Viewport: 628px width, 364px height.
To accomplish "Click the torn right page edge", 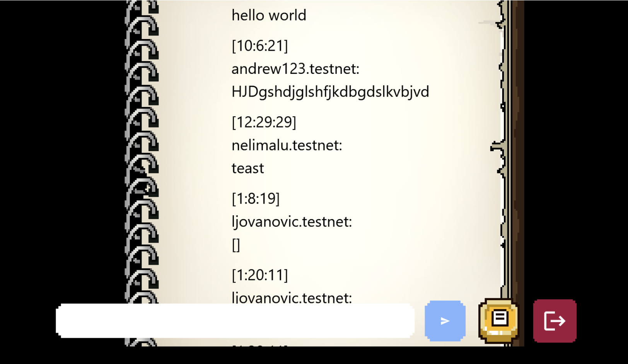I will (501, 155).
